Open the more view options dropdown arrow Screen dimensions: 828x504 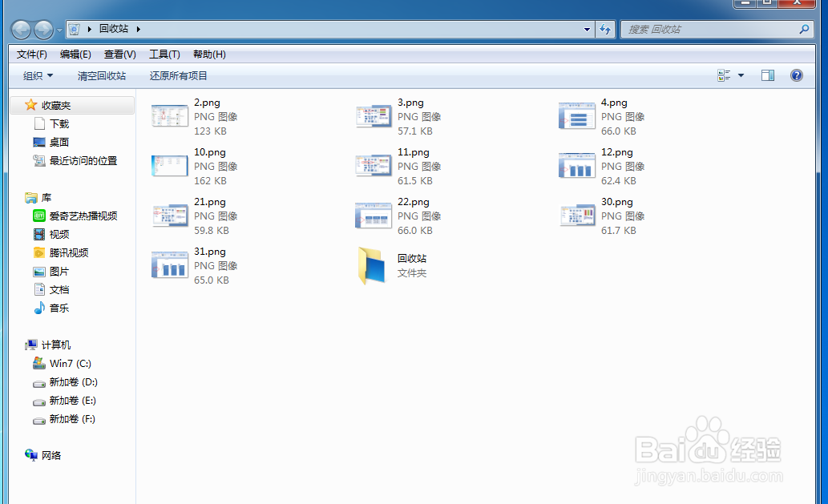click(741, 75)
